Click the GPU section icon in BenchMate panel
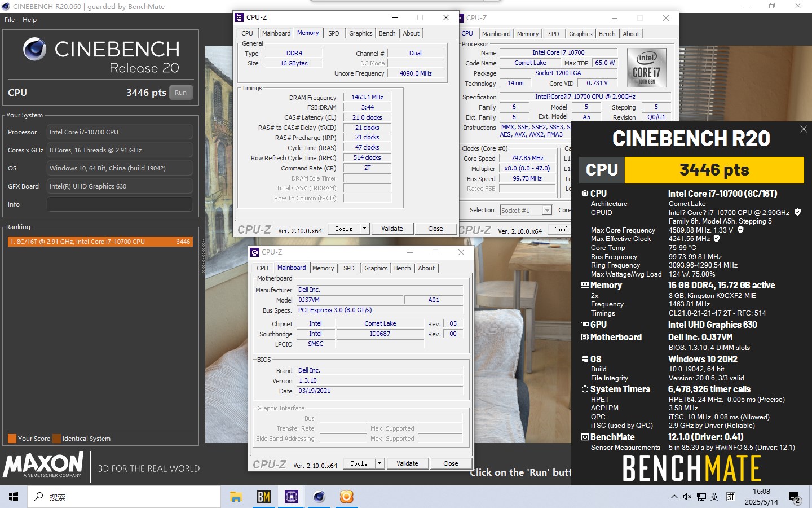This screenshot has width=812, height=508. click(x=585, y=325)
